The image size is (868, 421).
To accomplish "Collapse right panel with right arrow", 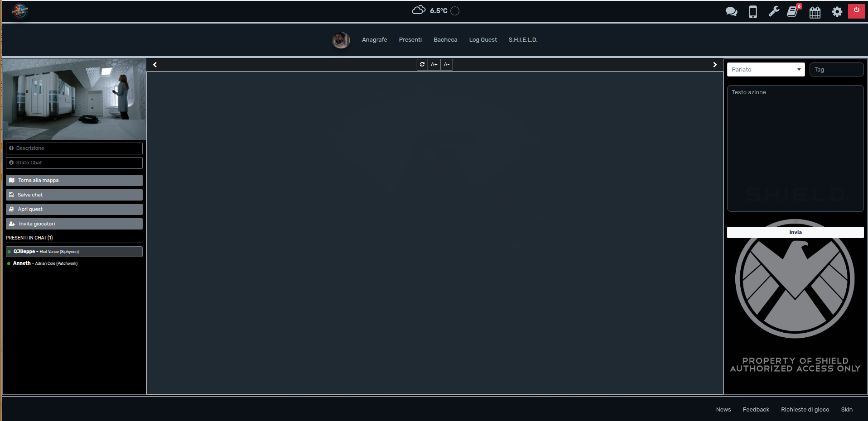I will pos(715,65).
